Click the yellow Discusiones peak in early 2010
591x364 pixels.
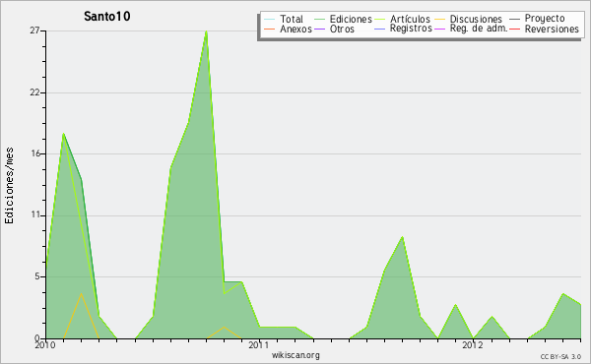[x=81, y=293]
